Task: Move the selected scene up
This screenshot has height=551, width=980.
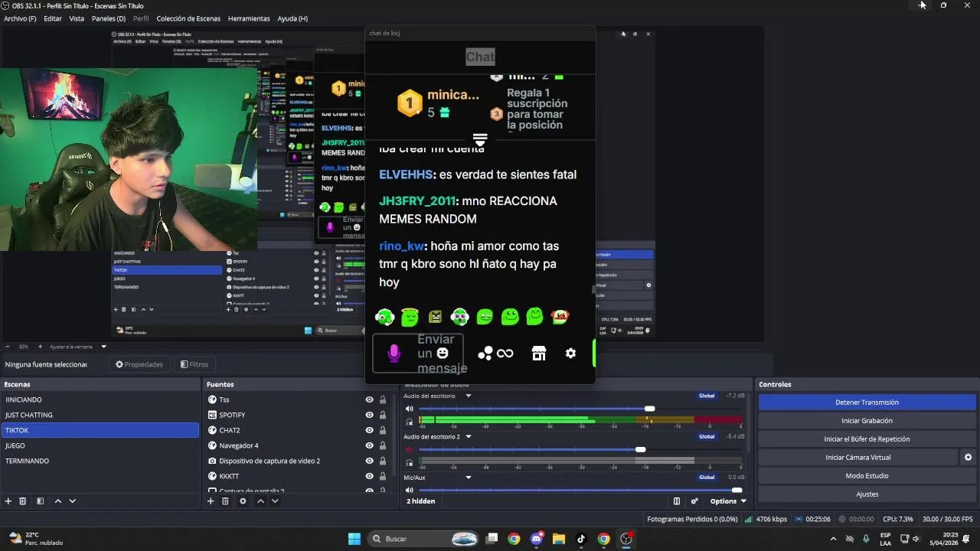Action: pyautogui.click(x=58, y=501)
